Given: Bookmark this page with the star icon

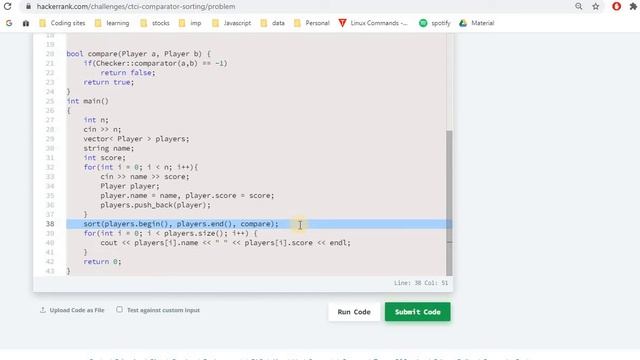Looking at the screenshot, I should (596, 7).
